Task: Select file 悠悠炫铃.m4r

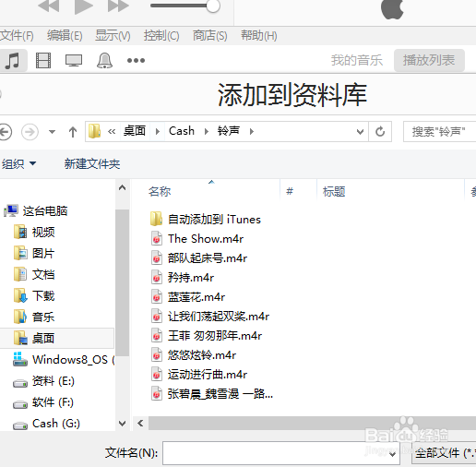Action: click(x=194, y=355)
